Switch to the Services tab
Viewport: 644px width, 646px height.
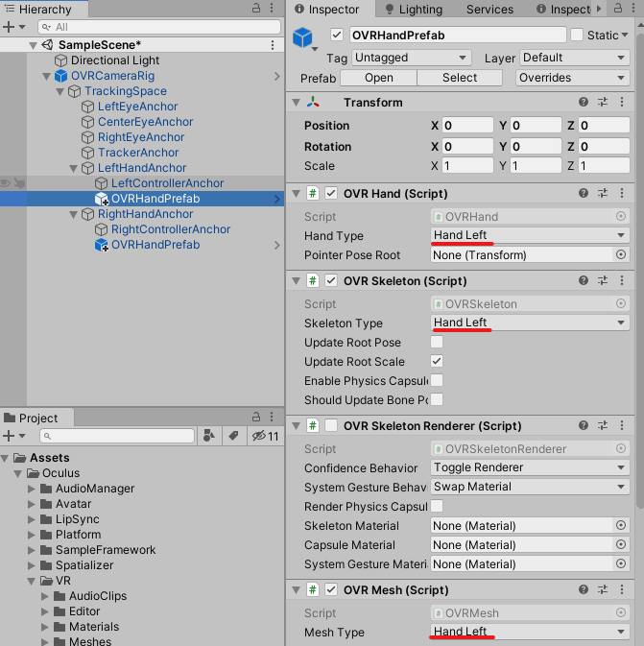point(489,9)
